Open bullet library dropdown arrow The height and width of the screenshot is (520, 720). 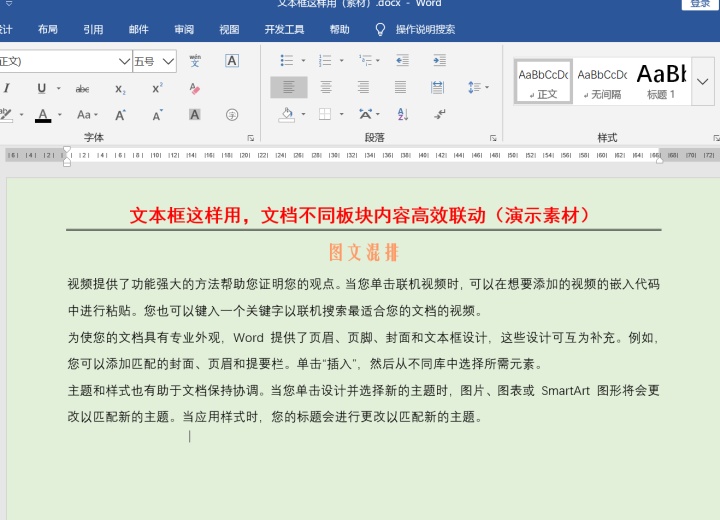pyautogui.click(x=303, y=60)
